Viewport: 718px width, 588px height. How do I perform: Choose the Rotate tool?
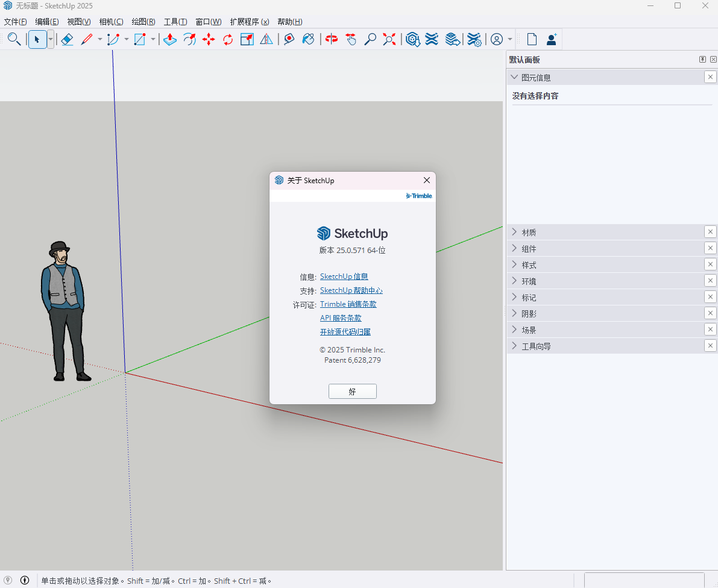pyautogui.click(x=228, y=40)
